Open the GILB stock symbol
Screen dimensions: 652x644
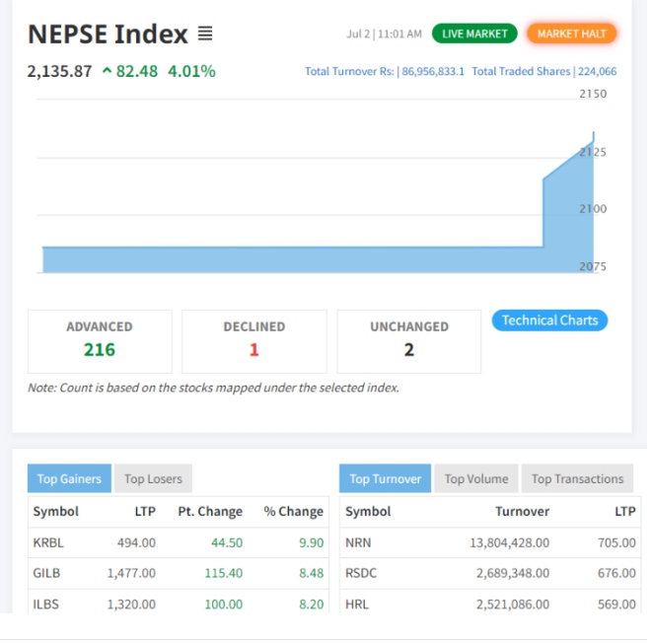[x=46, y=573]
